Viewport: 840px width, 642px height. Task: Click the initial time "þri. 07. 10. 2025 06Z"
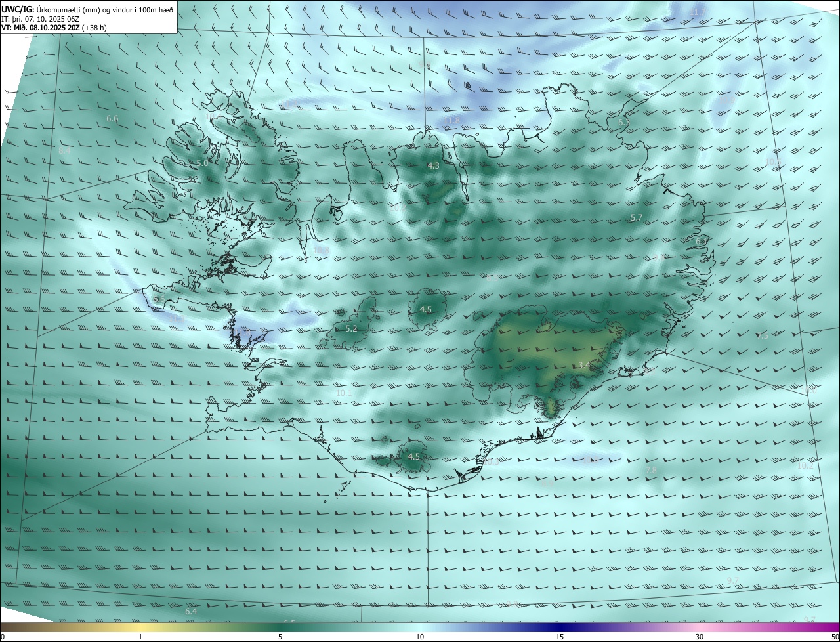[45, 19]
